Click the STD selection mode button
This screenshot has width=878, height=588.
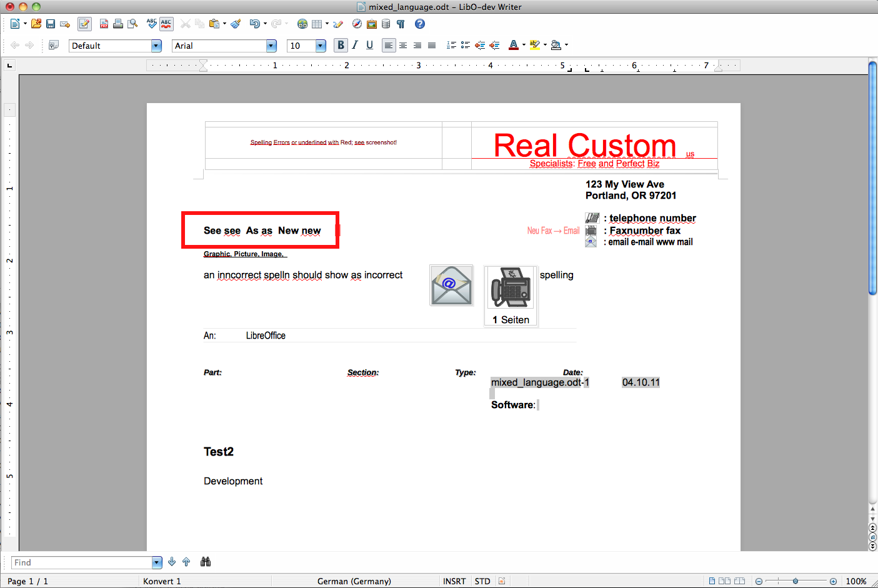tap(482, 581)
